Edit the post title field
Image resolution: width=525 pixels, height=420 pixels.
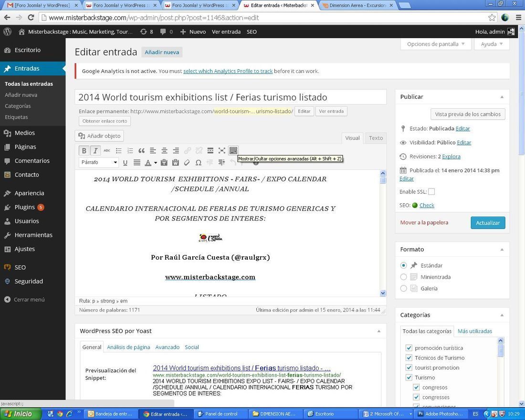(231, 97)
